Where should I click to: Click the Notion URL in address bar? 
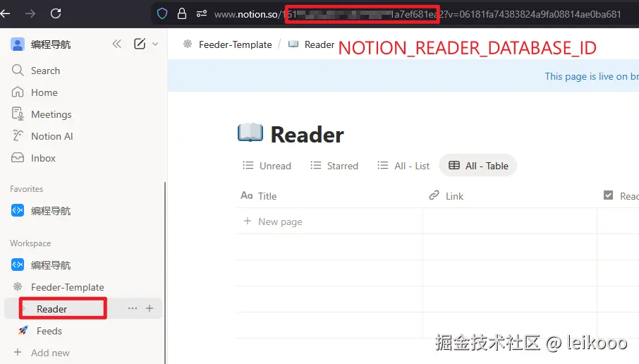click(418, 14)
